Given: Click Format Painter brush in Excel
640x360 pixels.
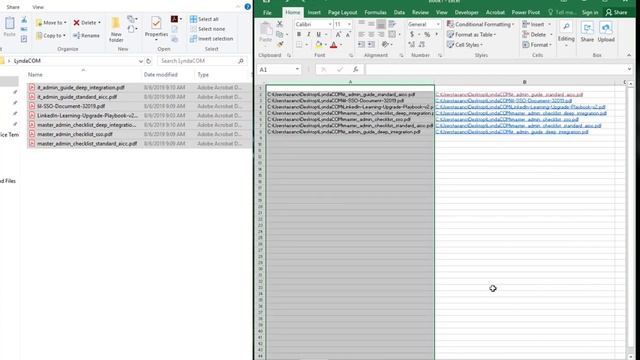Looking at the screenshot, I should click(x=280, y=44).
